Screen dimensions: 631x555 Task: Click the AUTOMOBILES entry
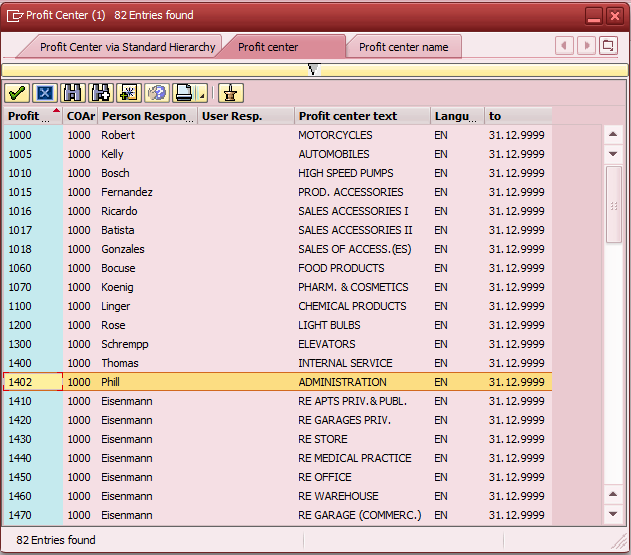coord(334,154)
